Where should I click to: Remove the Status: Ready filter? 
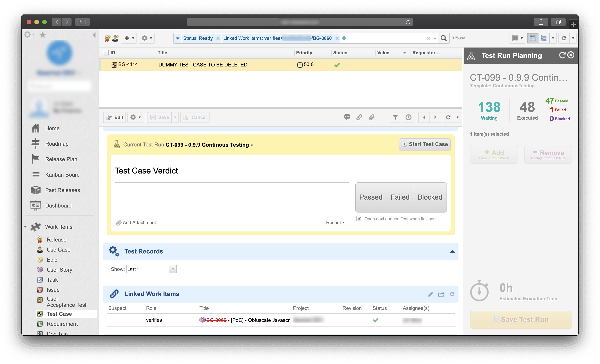click(218, 38)
